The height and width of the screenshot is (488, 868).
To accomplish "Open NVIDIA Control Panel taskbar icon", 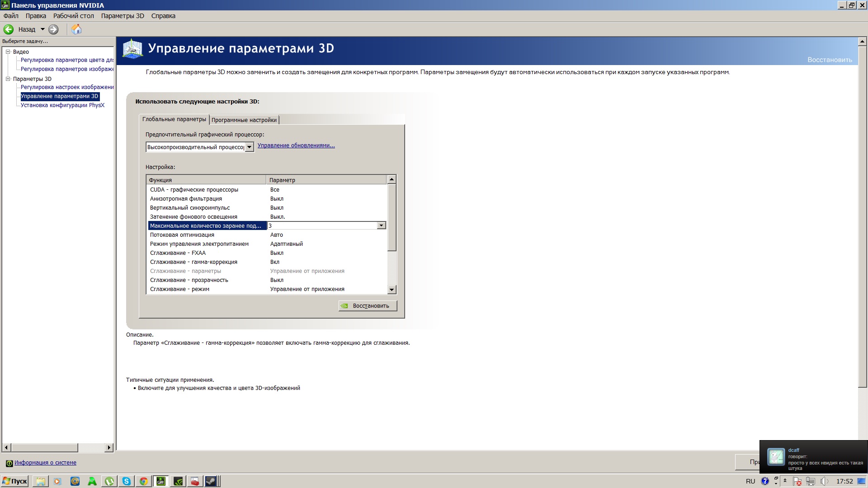I will click(x=179, y=481).
